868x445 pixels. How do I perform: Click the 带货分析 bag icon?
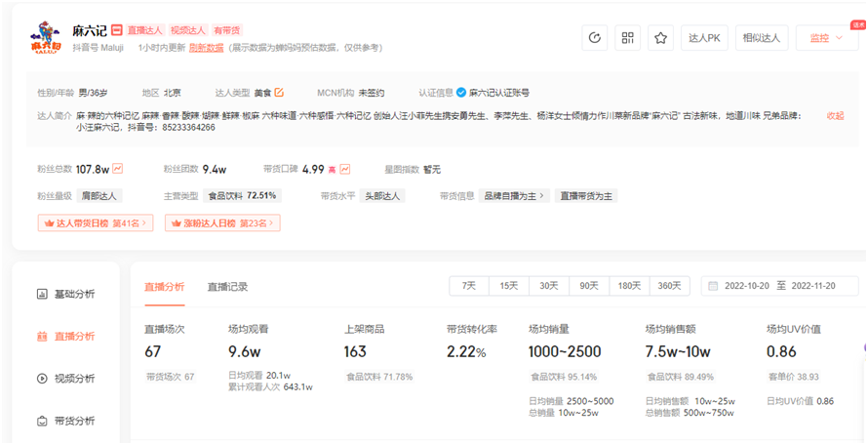(x=42, y=422)
